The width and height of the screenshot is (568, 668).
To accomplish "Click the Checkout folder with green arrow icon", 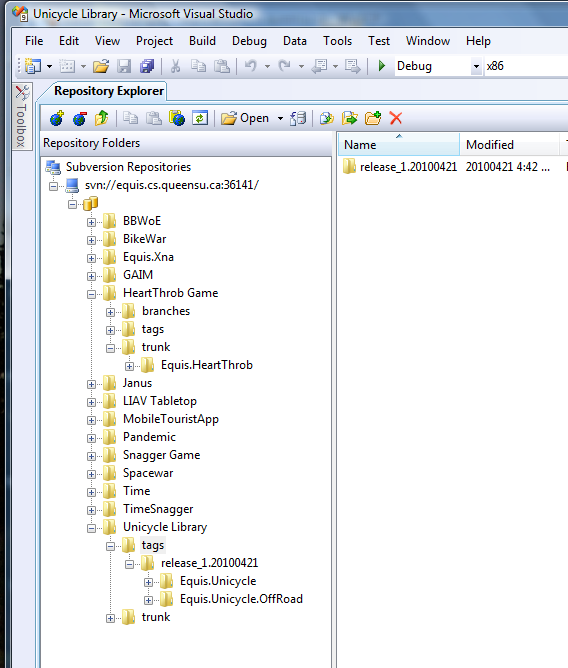I will pos(349,118).
